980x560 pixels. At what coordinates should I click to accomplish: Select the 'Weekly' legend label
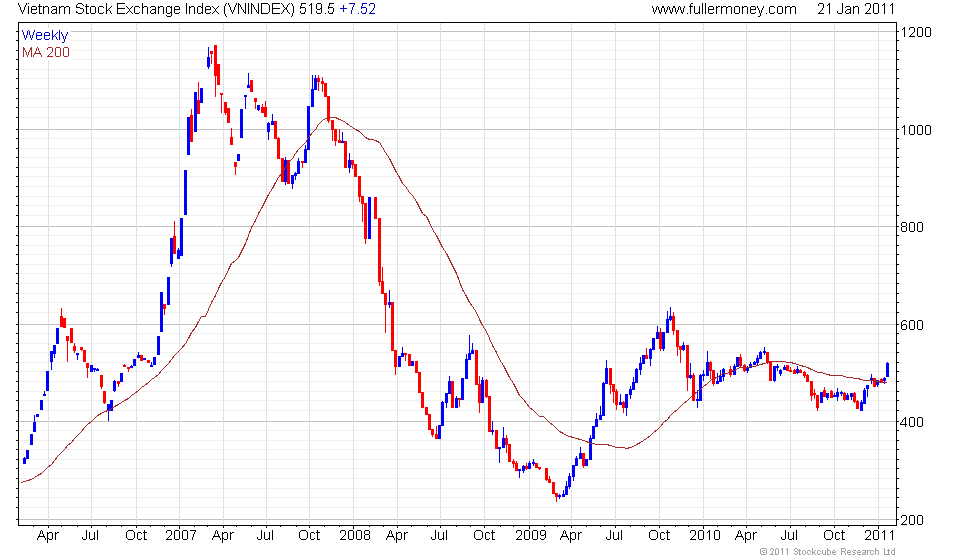[44, 35]
